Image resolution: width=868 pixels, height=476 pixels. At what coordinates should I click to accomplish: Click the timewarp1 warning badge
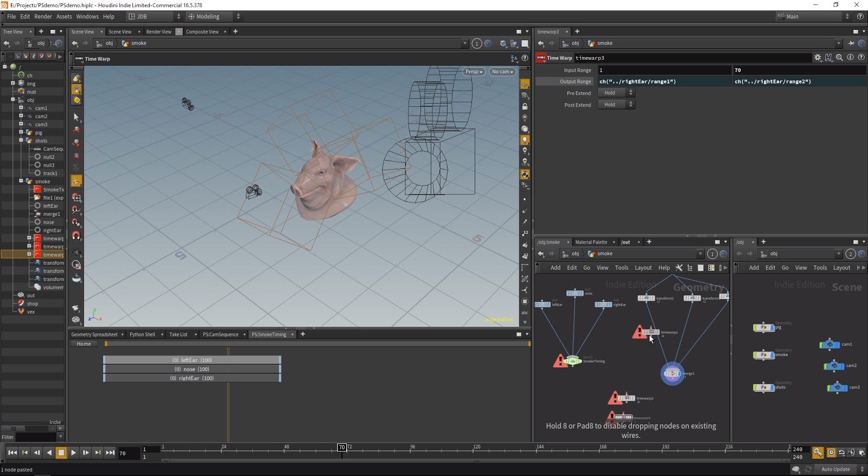pos(639,332)
